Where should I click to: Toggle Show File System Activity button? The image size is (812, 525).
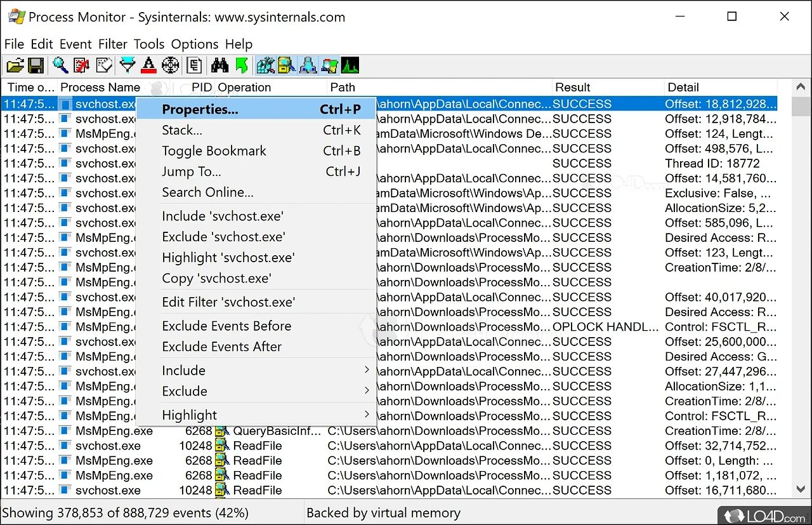coord(287,65)
